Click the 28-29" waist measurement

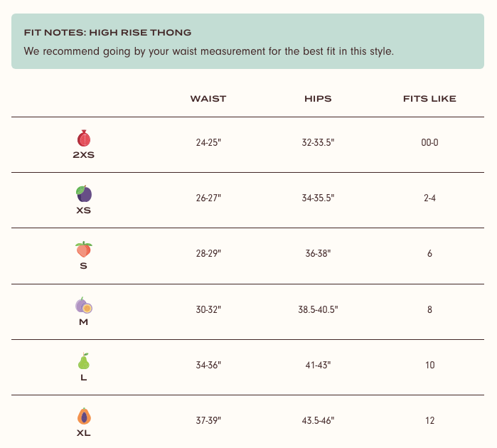pyautogui.click(x=208, y=253)
